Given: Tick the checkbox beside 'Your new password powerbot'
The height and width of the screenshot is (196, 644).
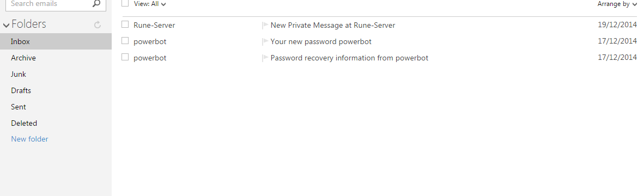Looking at the screenshot, I should pyautogui.click(x=125, y=41).
